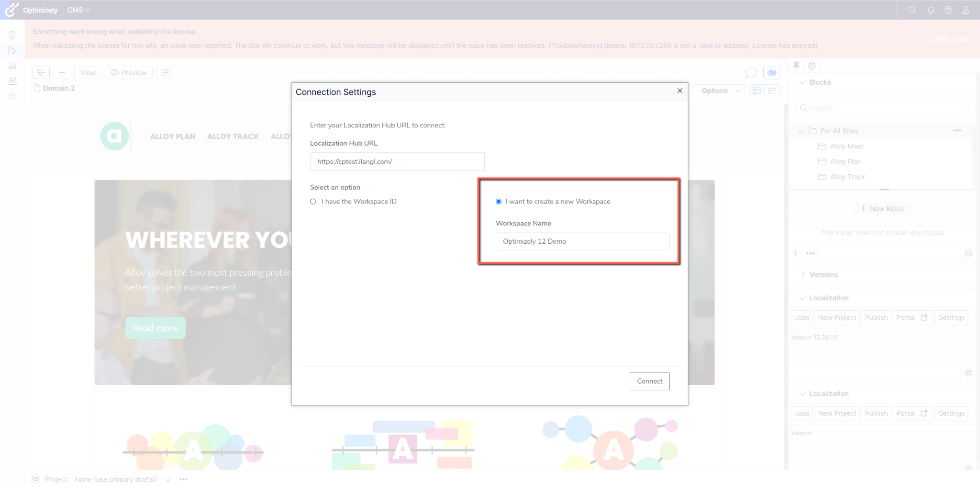Open the notifications bell icon
The image size is (980, 487).
[x=930, y=10]
